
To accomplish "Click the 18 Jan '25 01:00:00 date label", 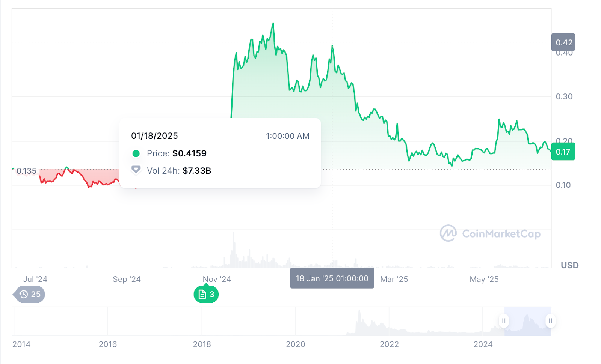I will point(332,278).
